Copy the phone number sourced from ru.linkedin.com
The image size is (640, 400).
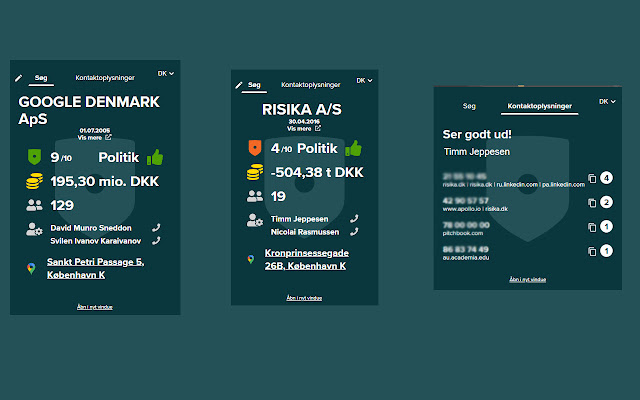click(x=592, y=178)
